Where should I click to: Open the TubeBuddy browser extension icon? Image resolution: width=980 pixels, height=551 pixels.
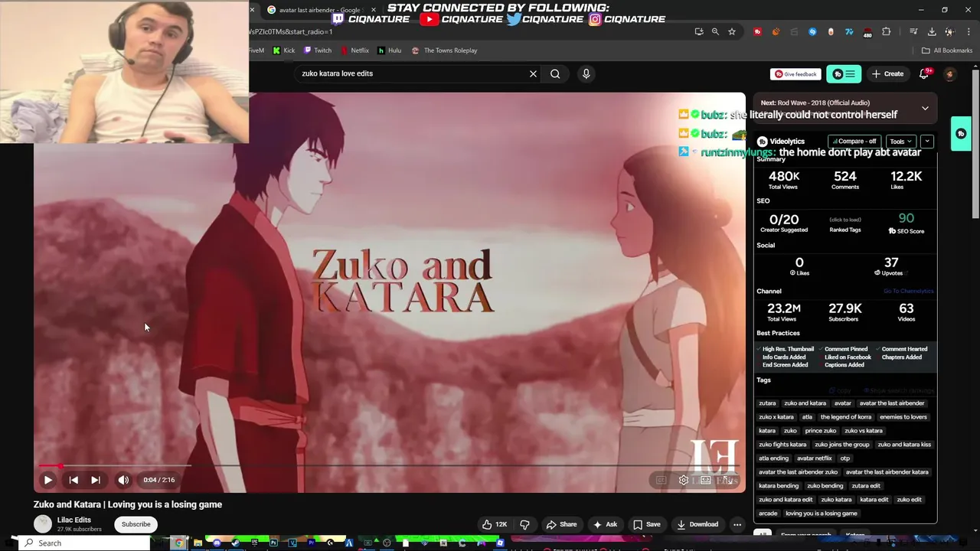click(x=757, y=31)
